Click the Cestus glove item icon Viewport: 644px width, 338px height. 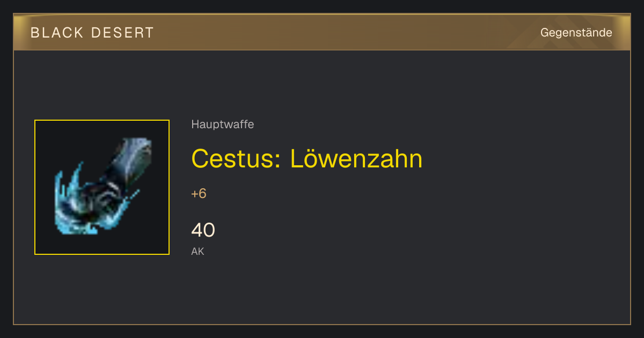point(102,187)
